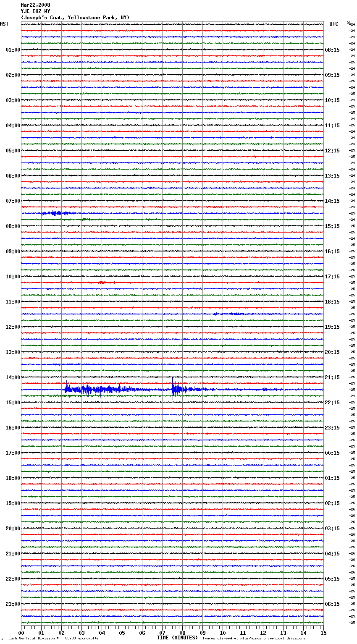Select the 05:00 MST time label
The height and width of the screenshot is (644, 357).
(13, 151)
